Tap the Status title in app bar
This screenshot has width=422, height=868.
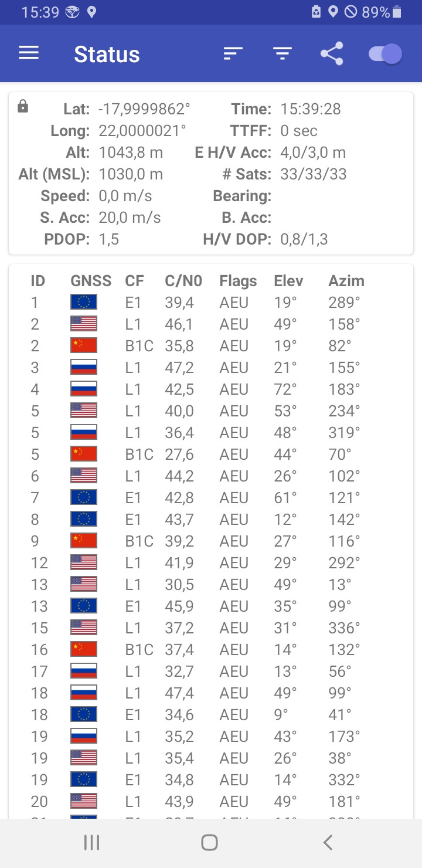tap(107, 54)
